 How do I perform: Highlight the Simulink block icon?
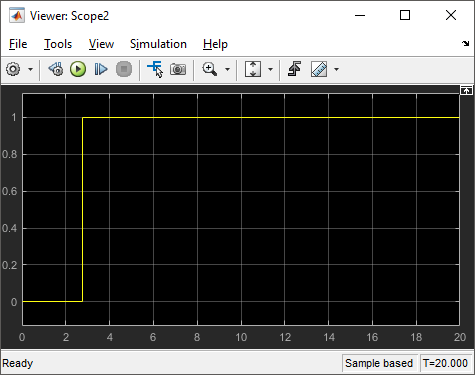(155, 69)
